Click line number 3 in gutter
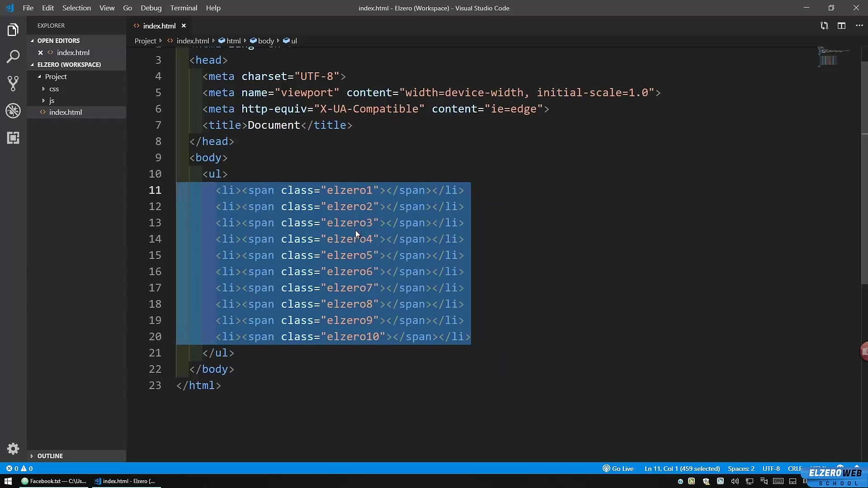The height and width of the screenshot is (488, 868). 158,60
